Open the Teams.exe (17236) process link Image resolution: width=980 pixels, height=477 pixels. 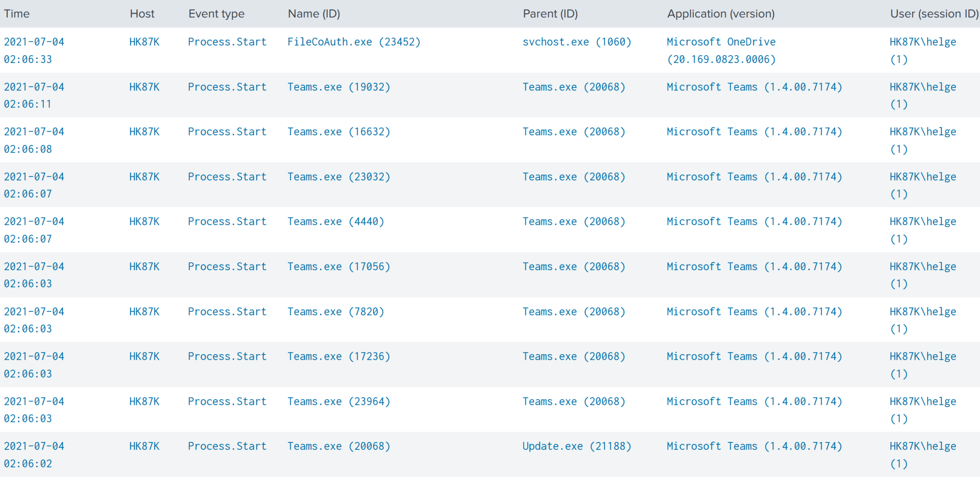tap(338, 356)
